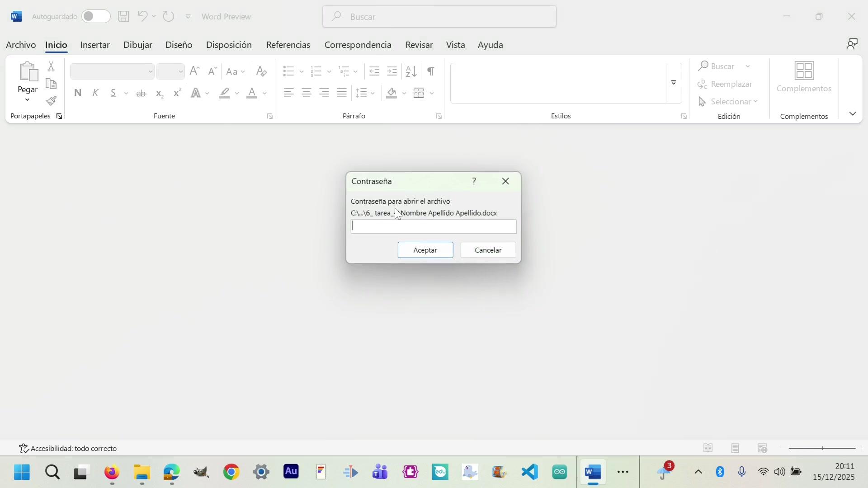Expand the Estilos gallery arrow
The height and width of the screenshot is (488, 868).
(x=673, y=83)
